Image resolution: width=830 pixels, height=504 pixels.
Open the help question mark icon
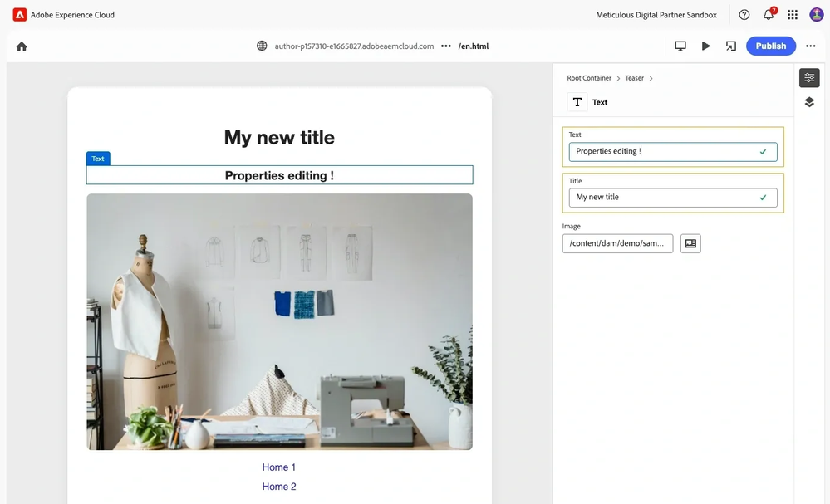(x=744, y=15)
